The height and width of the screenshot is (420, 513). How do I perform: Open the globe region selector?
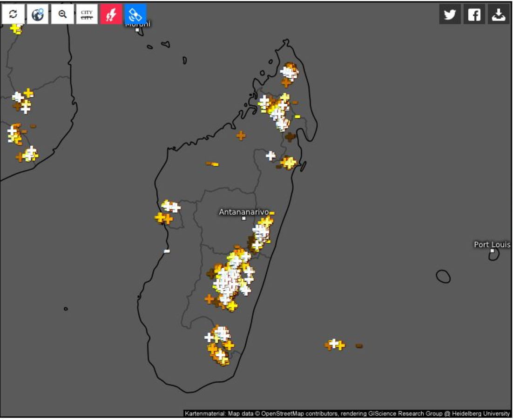point(38,14)
